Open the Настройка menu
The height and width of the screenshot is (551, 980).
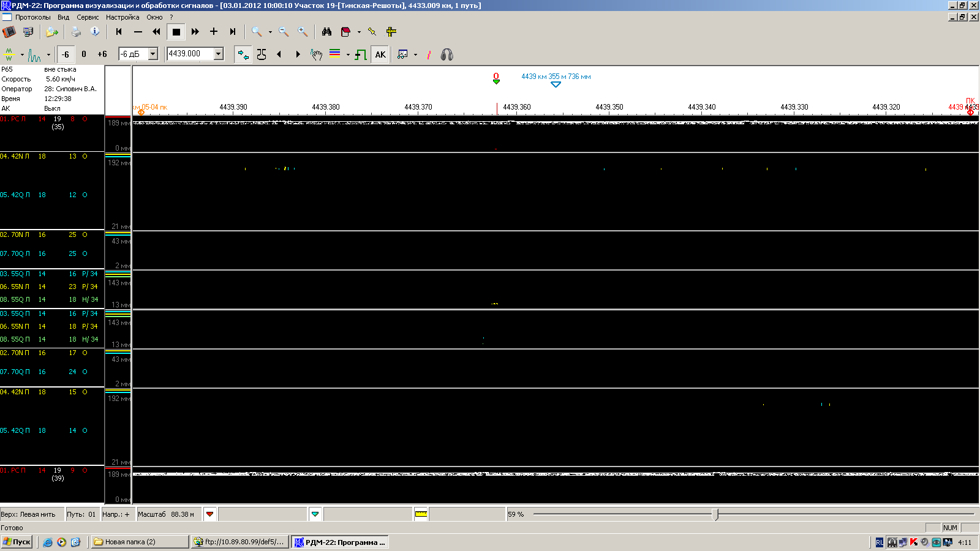tap(123, 17)
